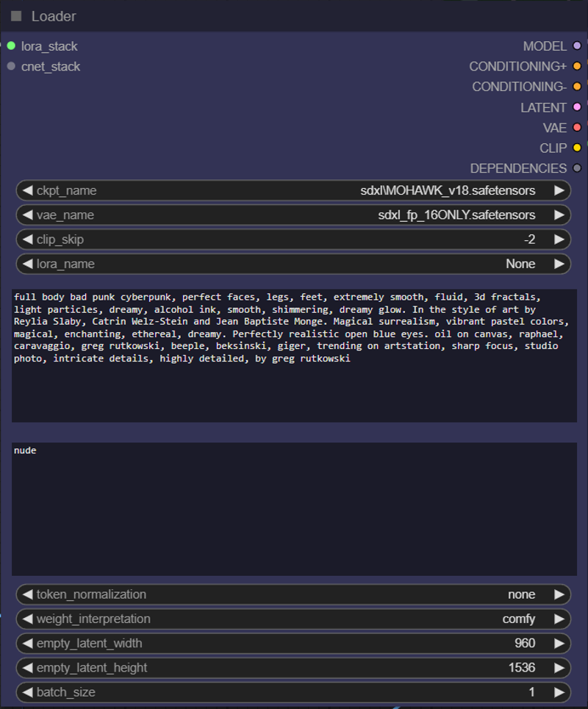588x709 pixels.
Task: Select next VAE with vae_name right arrow
Action: [x=559, y=215]
